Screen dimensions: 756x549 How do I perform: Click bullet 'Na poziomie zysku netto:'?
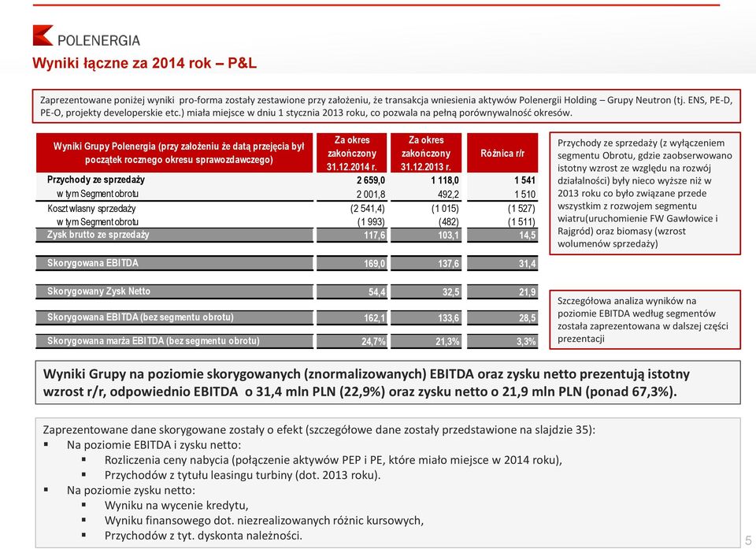point(131,490)
